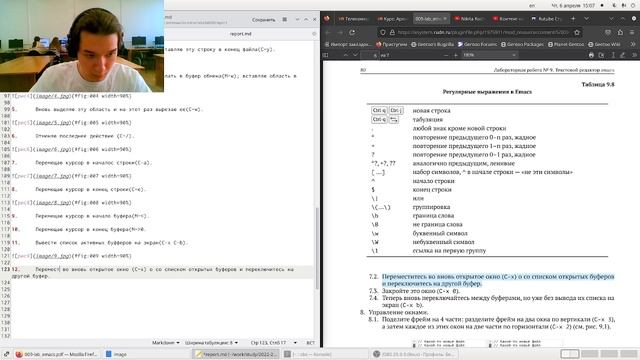
Task: Open the Firefox extensions icon
Action: [x=620, y=32]
